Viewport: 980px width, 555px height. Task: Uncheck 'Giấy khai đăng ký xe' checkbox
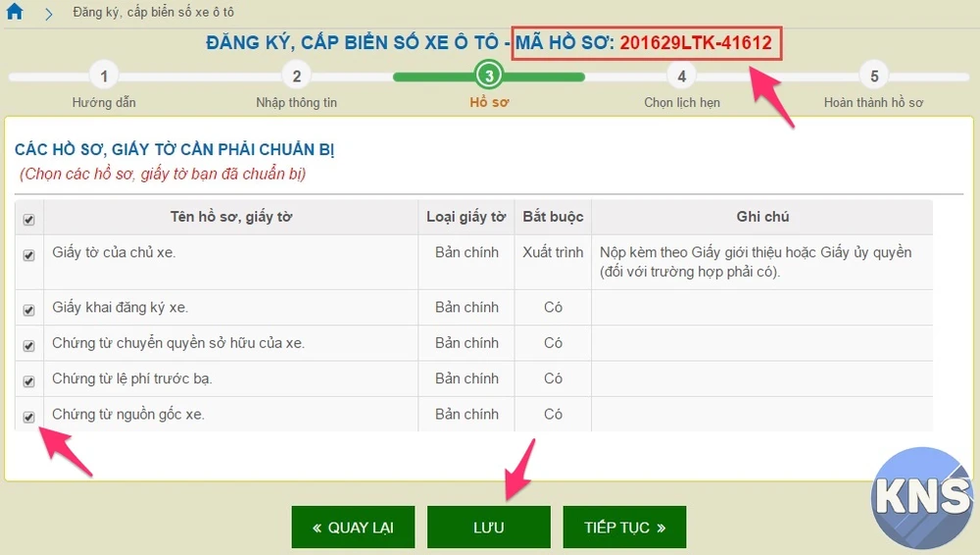click(x=28, y=311)
